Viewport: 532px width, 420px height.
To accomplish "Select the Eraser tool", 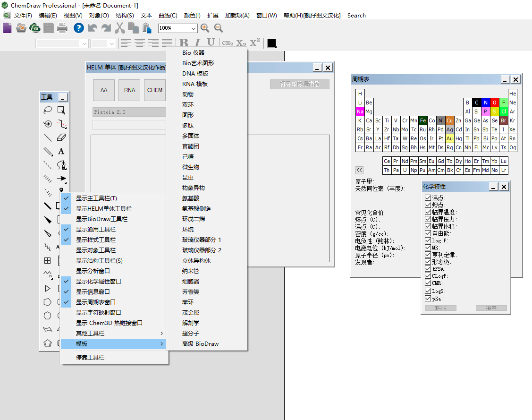I will [61, 137].
